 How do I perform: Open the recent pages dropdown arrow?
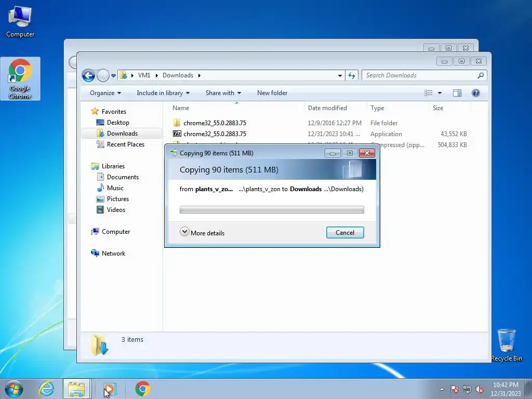point(113,76)
